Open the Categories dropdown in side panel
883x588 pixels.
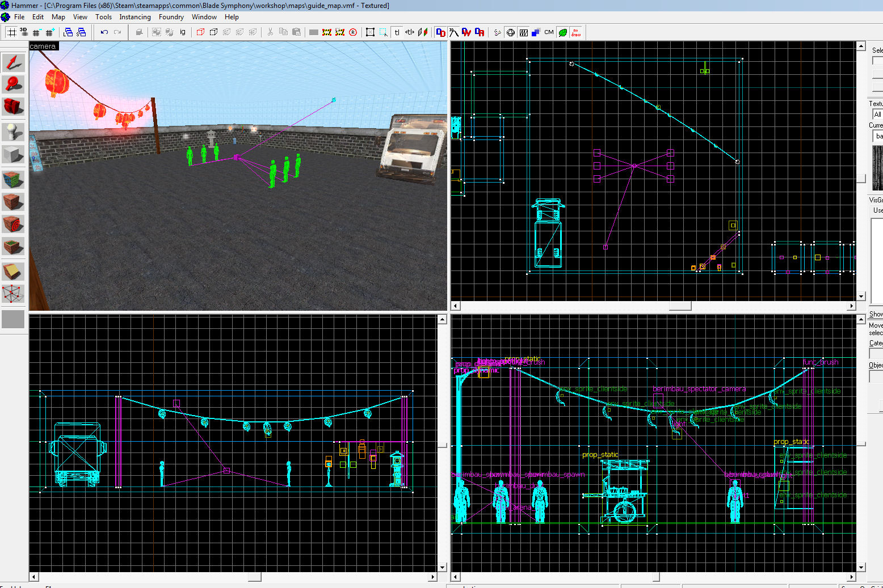tap(876, 354)
